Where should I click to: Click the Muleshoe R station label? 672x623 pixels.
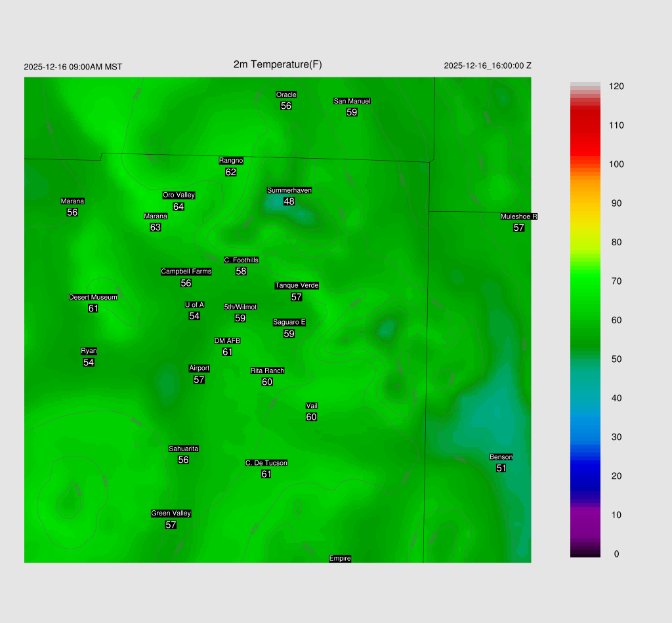(519, 216)
